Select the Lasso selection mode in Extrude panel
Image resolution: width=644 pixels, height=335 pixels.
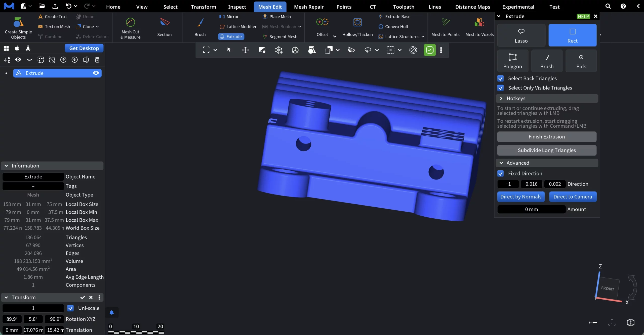click(x=521, y=35)
